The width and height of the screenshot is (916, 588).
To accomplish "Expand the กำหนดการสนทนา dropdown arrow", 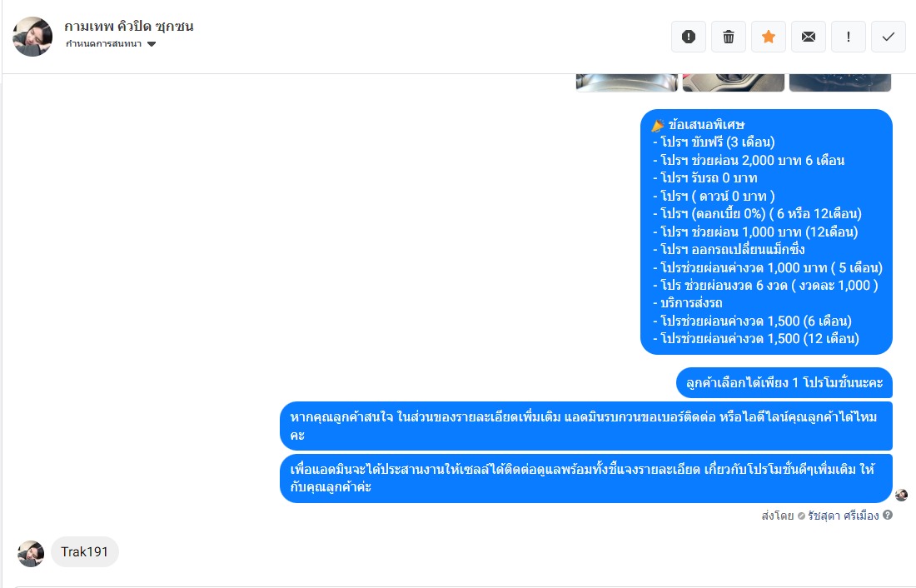I will [x=152, y=44].
